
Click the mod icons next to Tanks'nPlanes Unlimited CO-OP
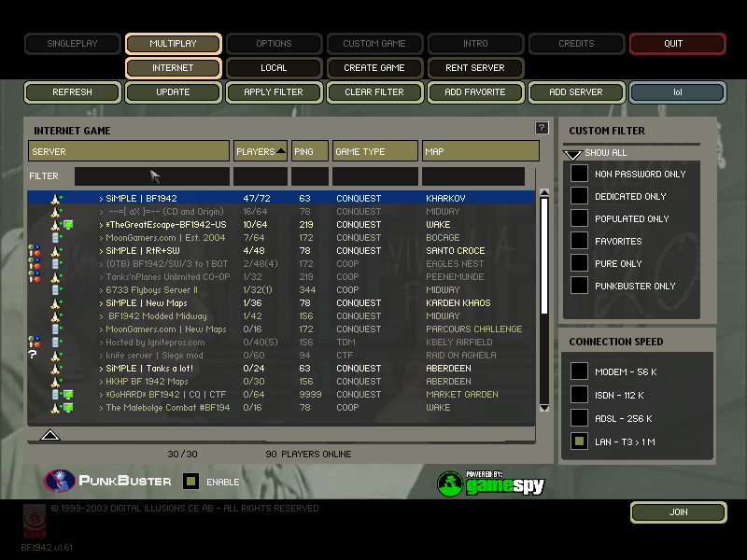[x=35, y=276]
